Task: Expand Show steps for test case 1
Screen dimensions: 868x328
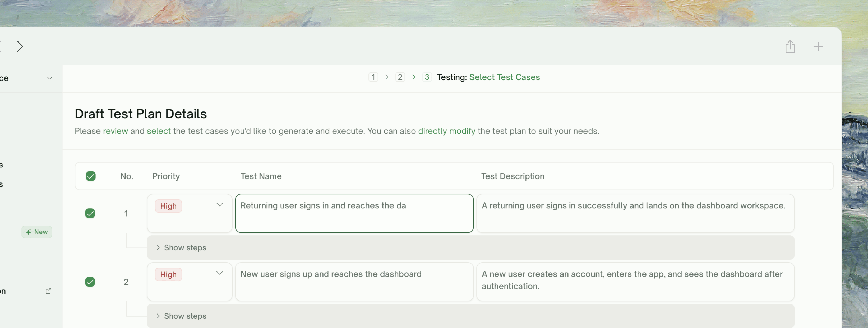Action: (x=470, y=247)
